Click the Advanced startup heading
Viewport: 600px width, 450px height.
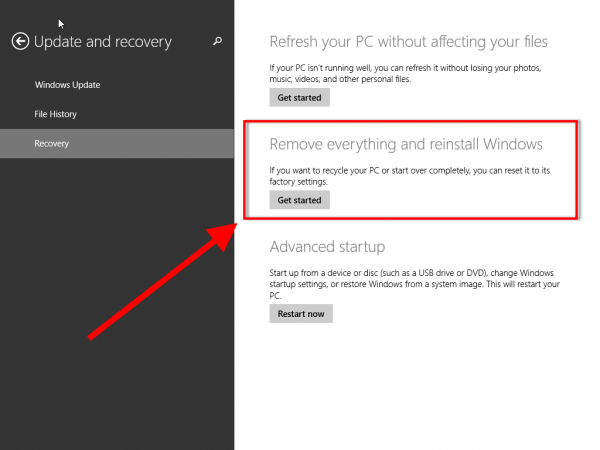pos(327,247)
